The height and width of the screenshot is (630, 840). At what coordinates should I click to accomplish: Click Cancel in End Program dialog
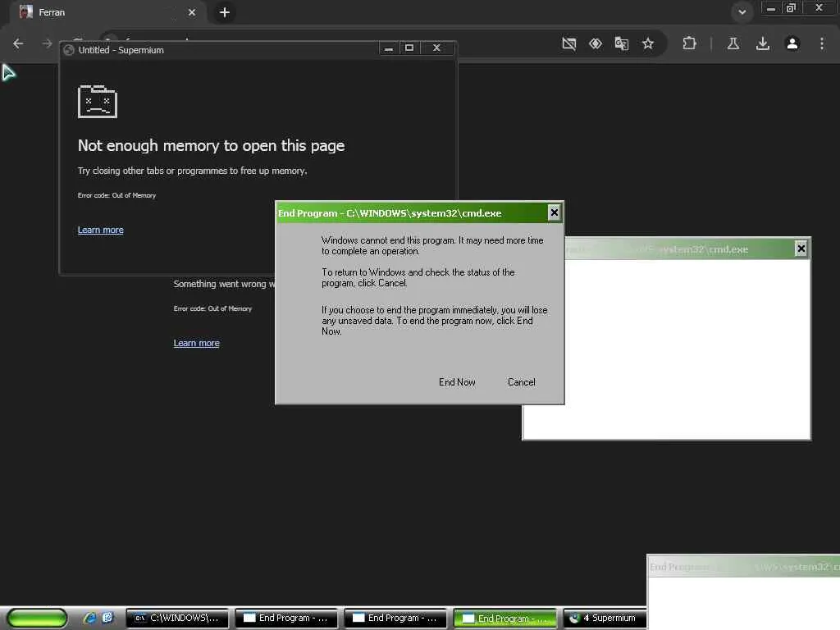[x=521, y=382]
